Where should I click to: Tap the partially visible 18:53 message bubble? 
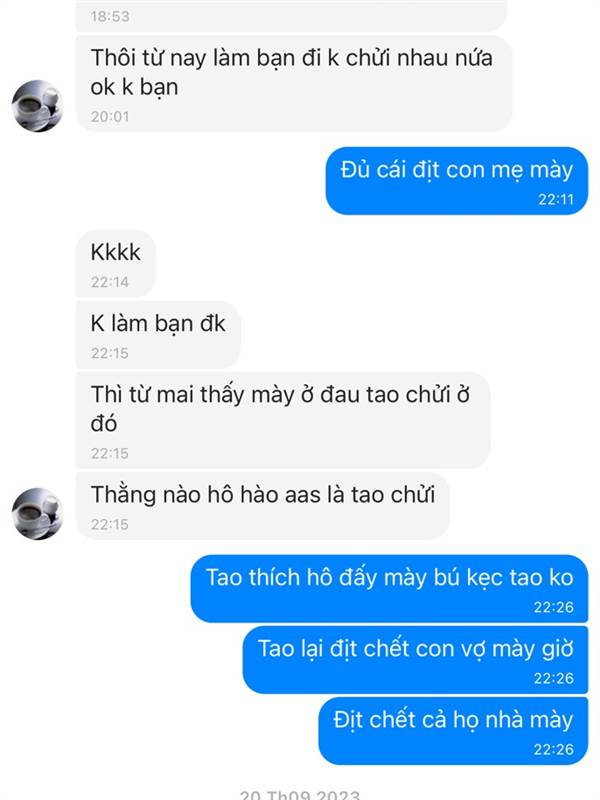click(292, 15)
